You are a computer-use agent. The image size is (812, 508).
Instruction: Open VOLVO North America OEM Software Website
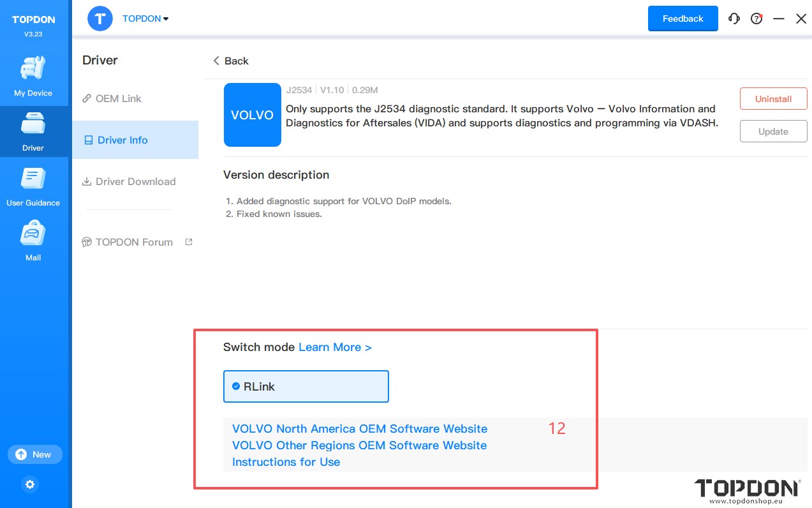coord(360,429)
